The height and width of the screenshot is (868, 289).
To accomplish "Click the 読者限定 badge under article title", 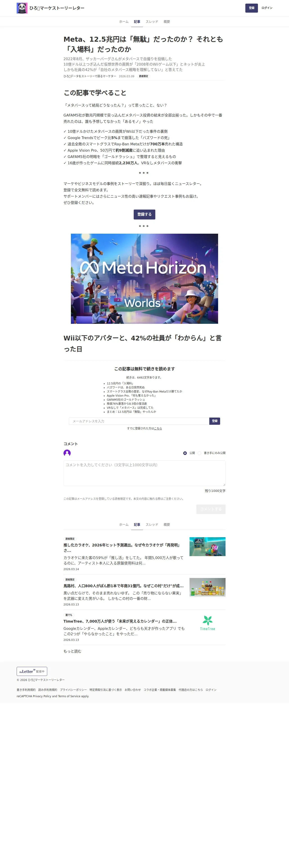I will point(143,76).
